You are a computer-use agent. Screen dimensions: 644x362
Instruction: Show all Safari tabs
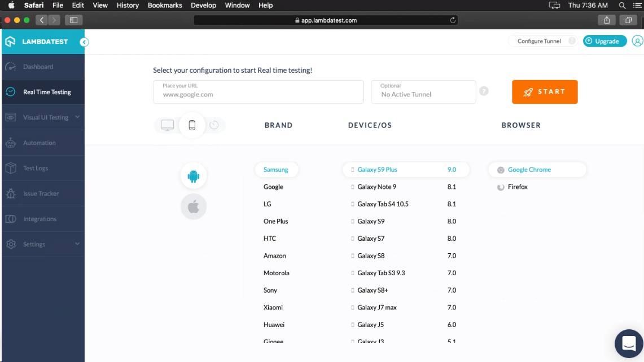628,20
